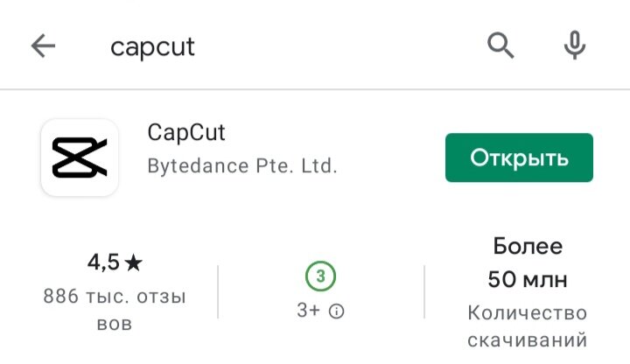Click the wrapped вов review text
Image resolution: width=630 pixels, height=364 pixels.
tap(115, 324)
